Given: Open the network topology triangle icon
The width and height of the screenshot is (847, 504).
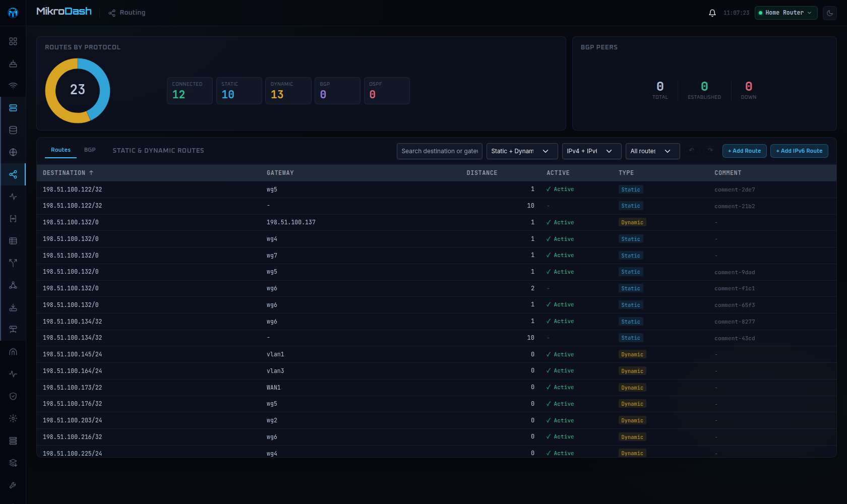Looking at the screenshot, I should click(13, 285).
